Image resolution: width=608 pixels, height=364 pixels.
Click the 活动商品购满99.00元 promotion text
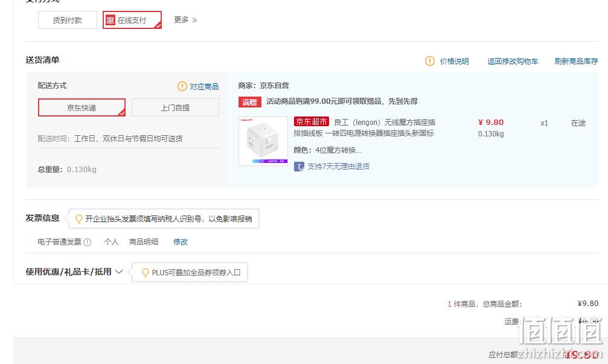coord(342,101)
